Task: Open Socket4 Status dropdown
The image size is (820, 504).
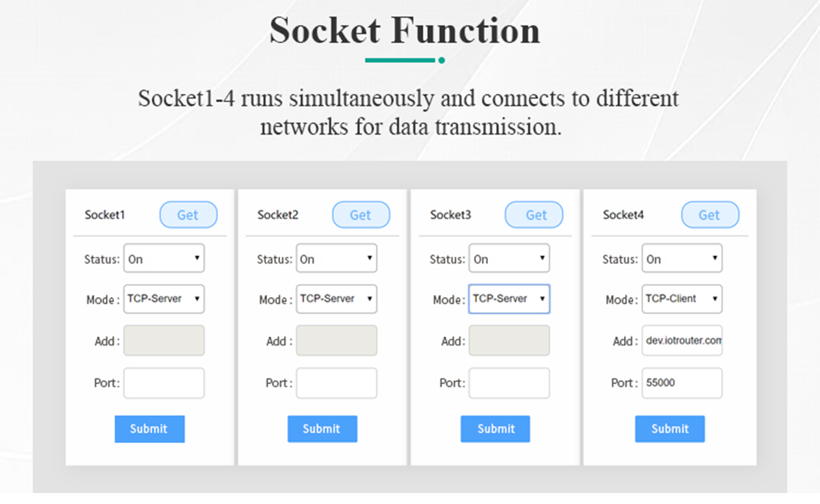Action: (682, 259)
